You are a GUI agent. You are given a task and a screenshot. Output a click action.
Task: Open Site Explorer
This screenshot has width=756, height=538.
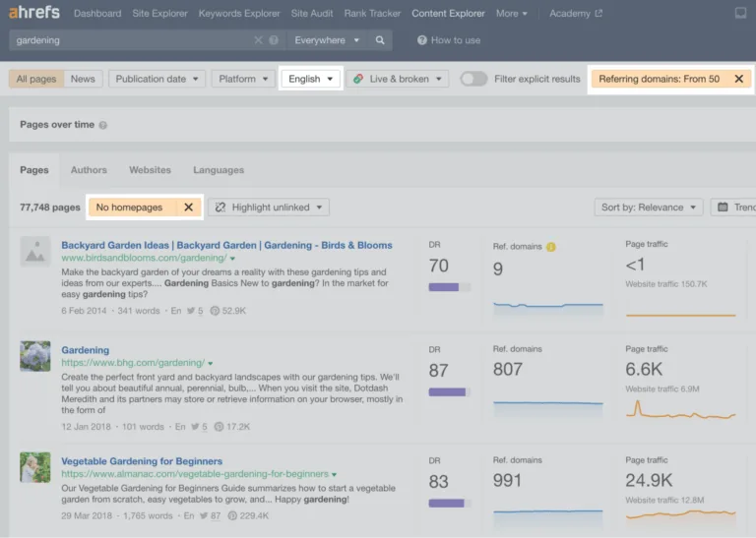[x=160, y=14]
